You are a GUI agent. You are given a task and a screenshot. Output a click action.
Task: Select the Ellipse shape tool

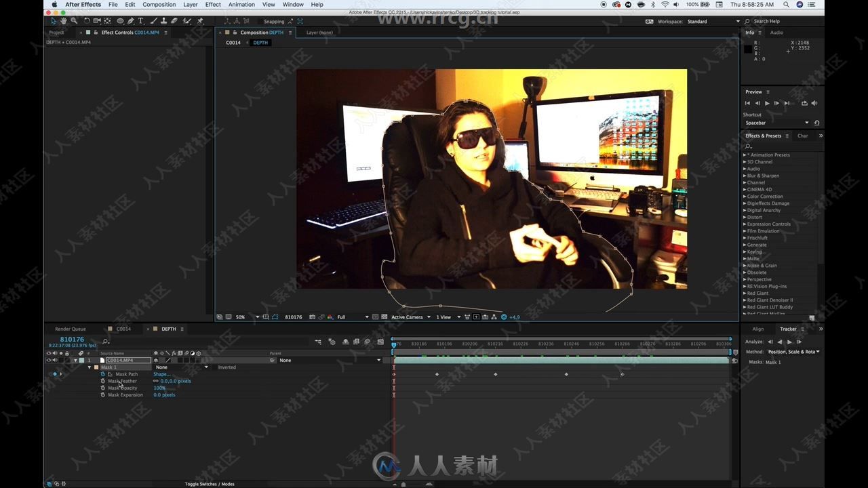click(x=120, y=21)
